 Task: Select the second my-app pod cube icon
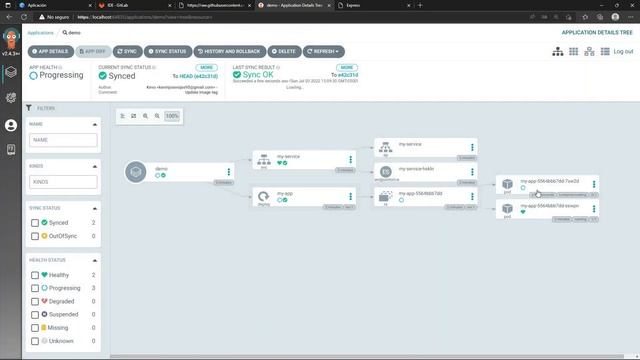click(x=507, y=208)
